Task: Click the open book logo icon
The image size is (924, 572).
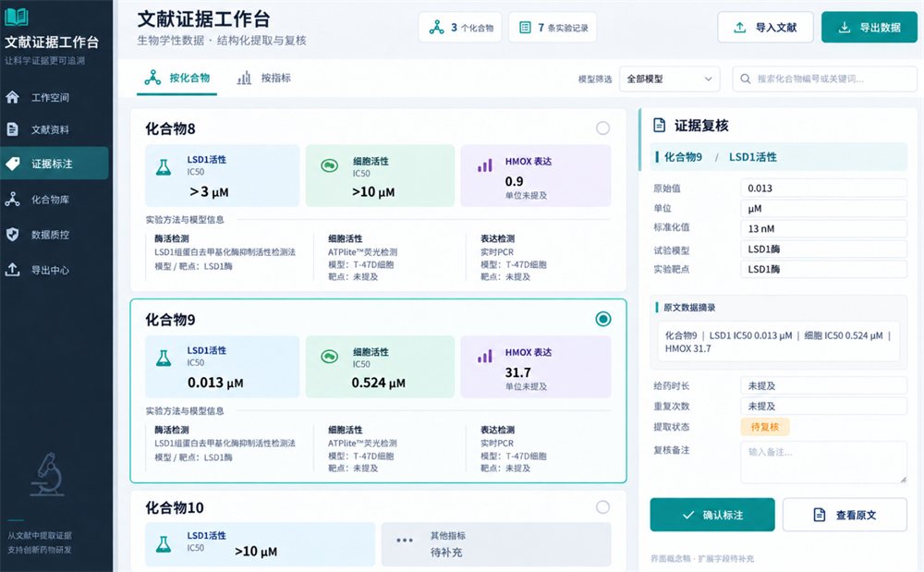Action: (x=17, y=17)
